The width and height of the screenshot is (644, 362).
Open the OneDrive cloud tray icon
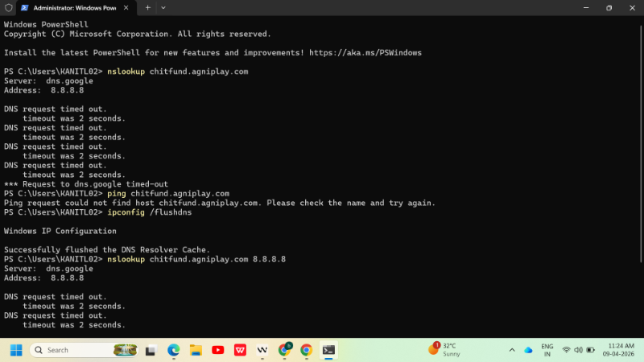point(529,350)
